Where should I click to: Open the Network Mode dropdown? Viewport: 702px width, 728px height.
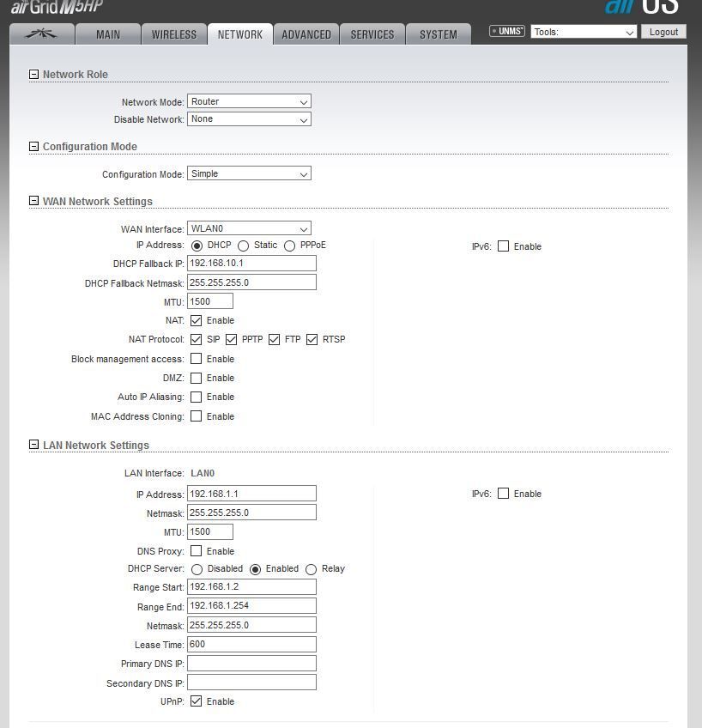tap(249, 101)
